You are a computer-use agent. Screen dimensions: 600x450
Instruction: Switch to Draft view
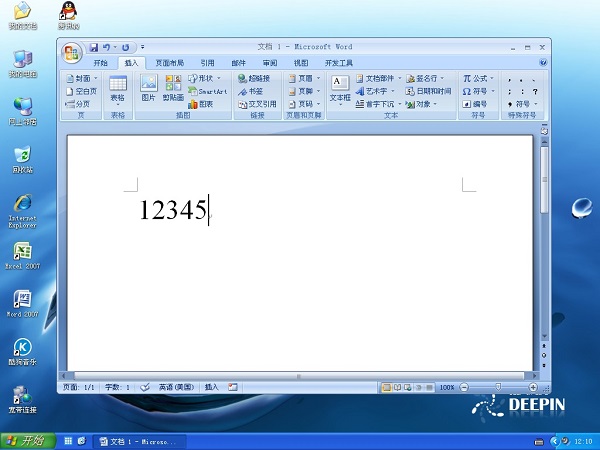click(429, 388)
